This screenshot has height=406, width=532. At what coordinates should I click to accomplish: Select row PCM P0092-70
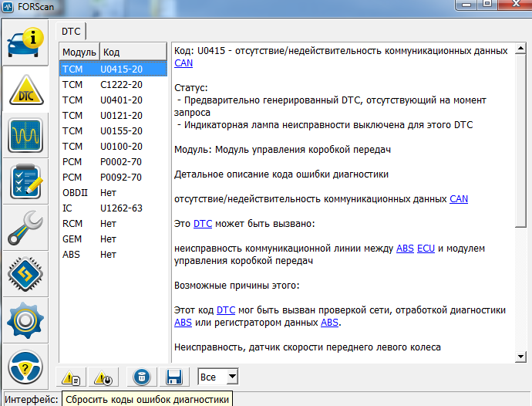113,178
